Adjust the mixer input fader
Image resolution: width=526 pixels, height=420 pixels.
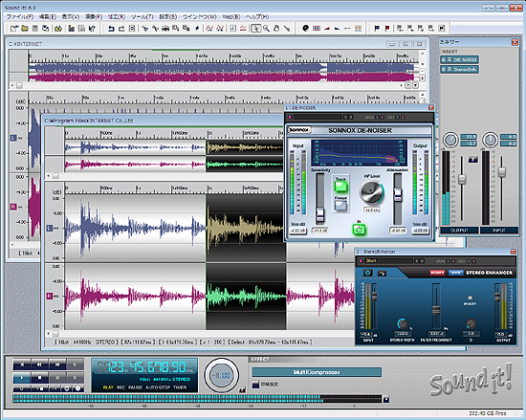501,172
